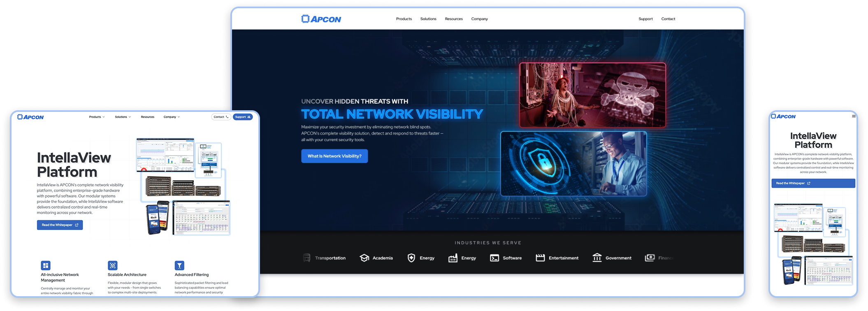Click the Software terminal icon
This screenshot has height=311, width=868.
[x=494, y=258]
